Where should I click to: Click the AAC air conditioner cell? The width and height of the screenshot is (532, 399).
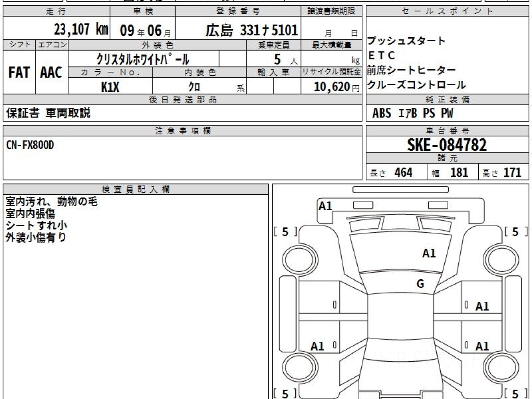[x=51, y=73]
